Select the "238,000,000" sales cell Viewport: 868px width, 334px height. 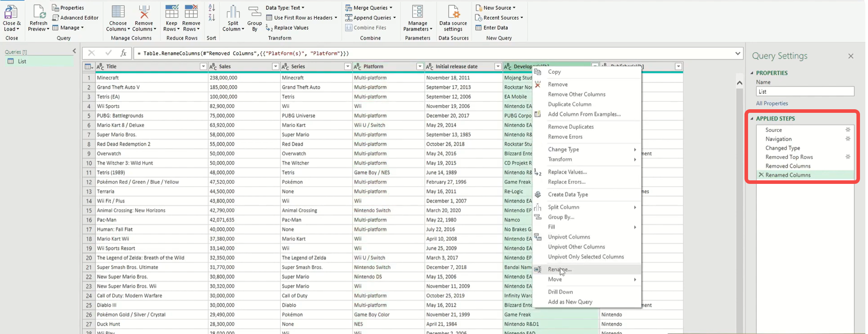(244, 78)
